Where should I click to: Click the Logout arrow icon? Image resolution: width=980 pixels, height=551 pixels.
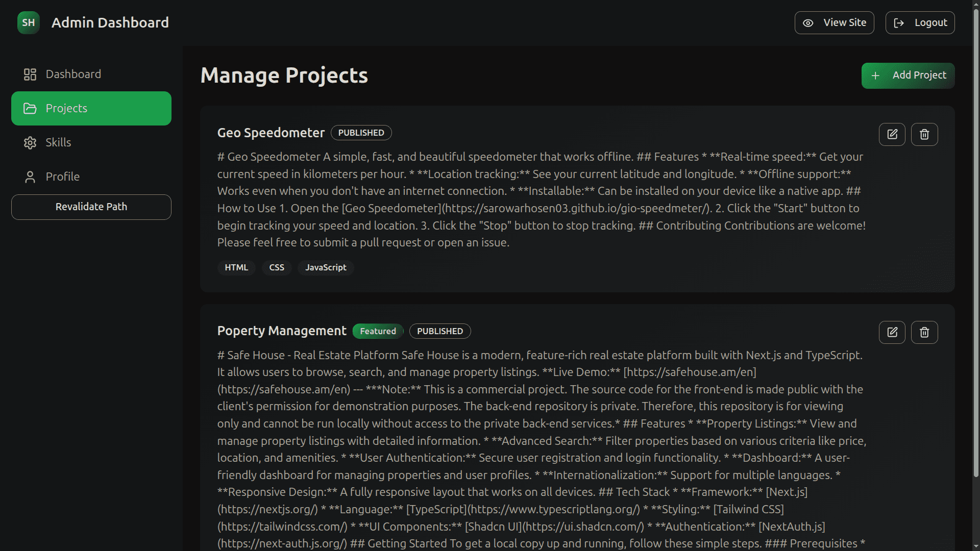899,23
